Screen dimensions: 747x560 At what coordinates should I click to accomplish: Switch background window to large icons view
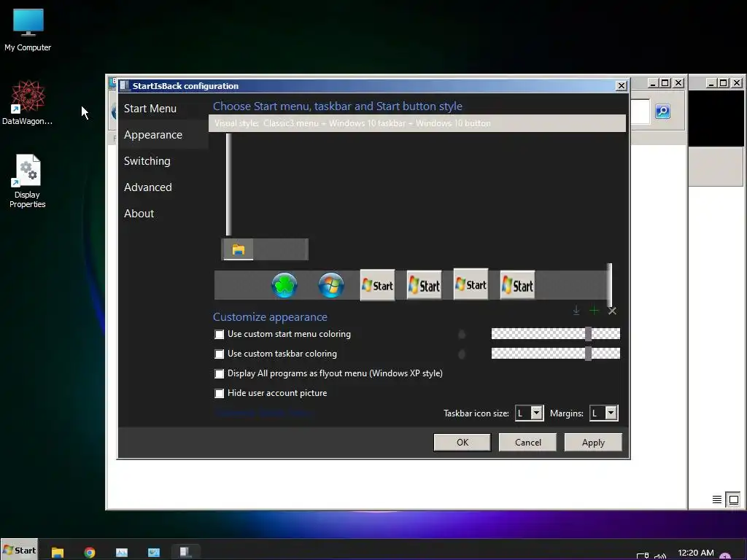tap(734, 499)
